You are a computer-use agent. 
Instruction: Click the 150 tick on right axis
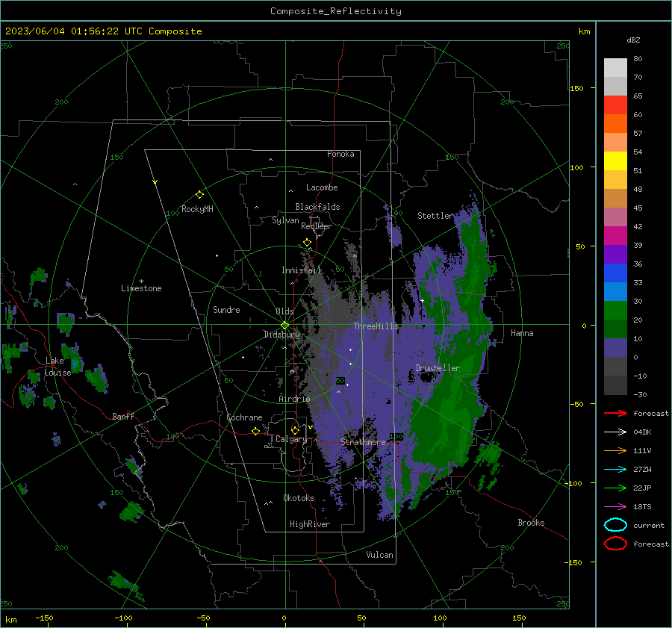click(576, 88)
